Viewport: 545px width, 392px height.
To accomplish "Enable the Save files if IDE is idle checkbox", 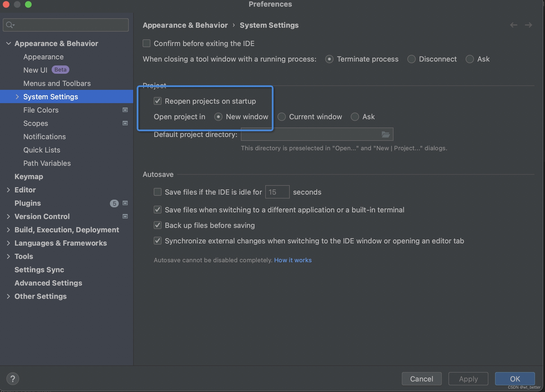I will [x=157, y=192].
